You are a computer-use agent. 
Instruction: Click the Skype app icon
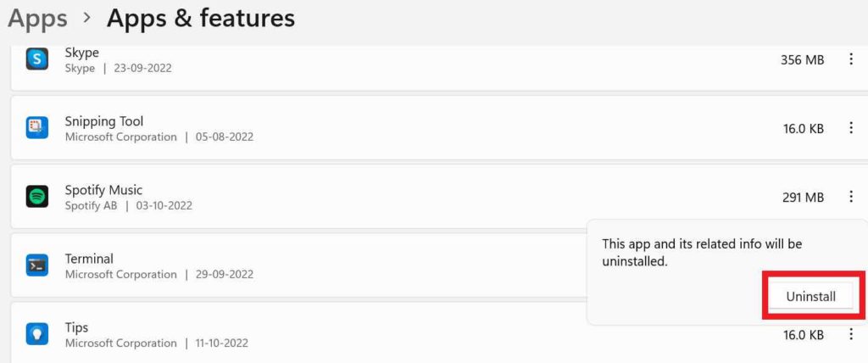click(x=37, y=59)
